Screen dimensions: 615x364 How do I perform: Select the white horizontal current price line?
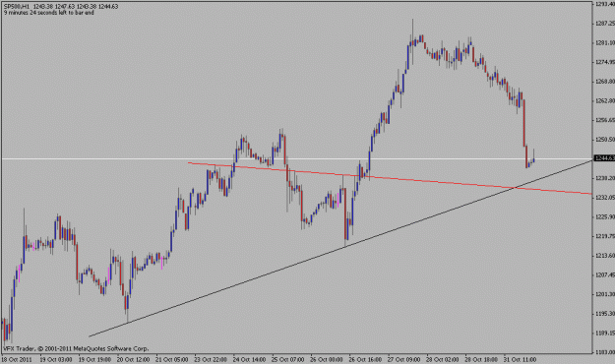tap(296, 158)
